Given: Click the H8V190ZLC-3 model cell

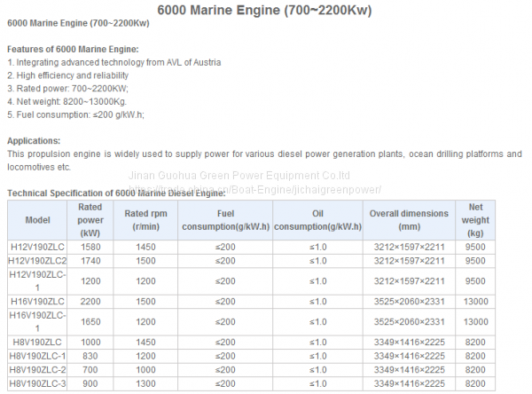Looking at the screenshot, I should coord(37,383).
